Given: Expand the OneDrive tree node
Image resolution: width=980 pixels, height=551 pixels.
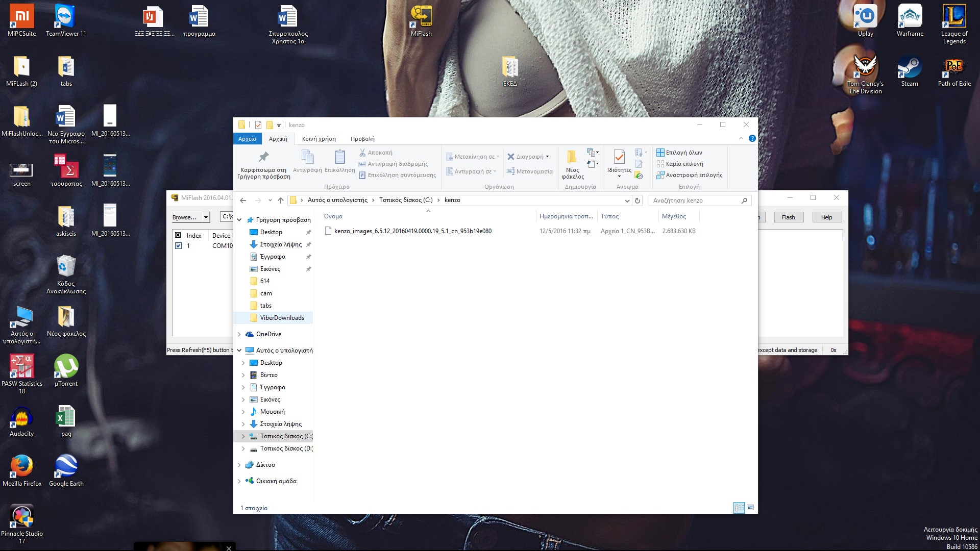Looking at the screenshot, I should pyautogui.click(x=239, y=334).
